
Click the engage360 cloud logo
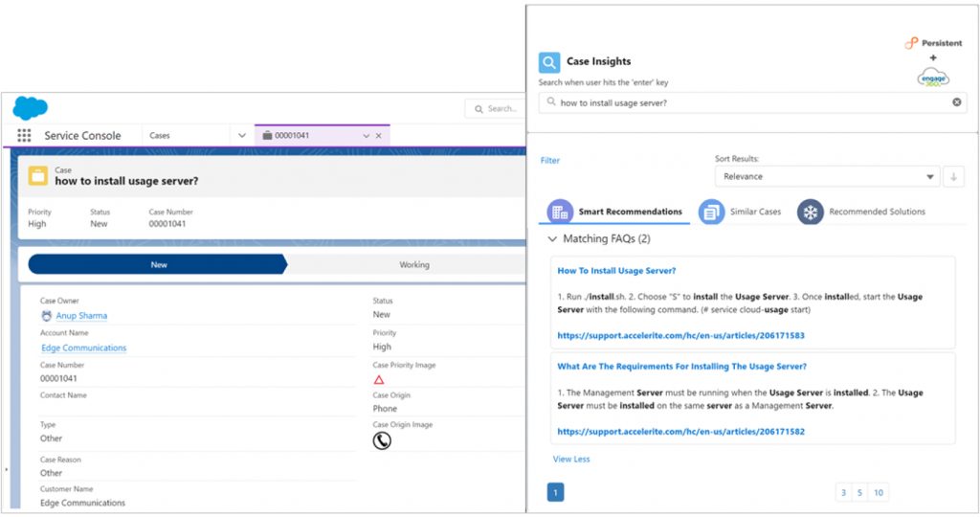click(933, 78)
